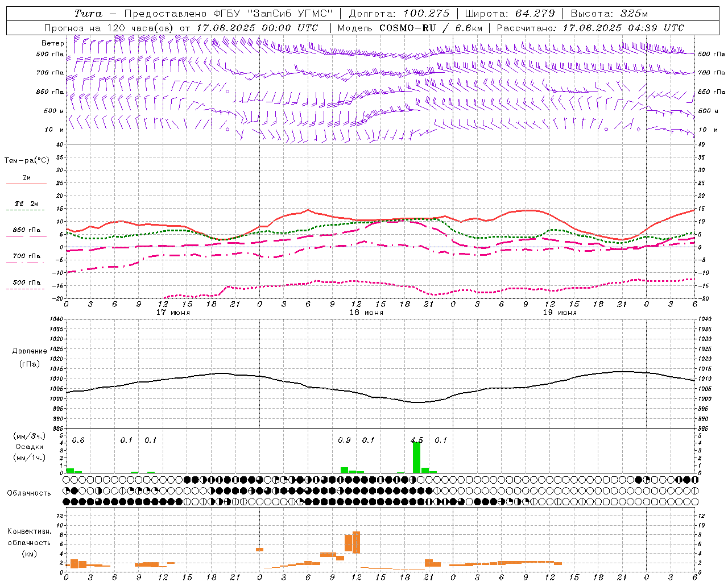
Task: Click the tallest green precipitation bar
Action: [x=416, y=458]
